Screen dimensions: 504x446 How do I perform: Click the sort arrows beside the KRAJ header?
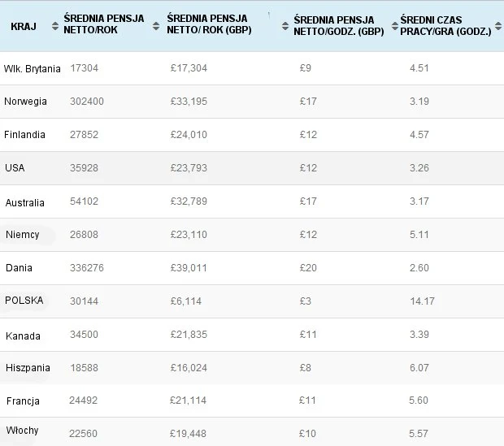(x=55, y=27)
